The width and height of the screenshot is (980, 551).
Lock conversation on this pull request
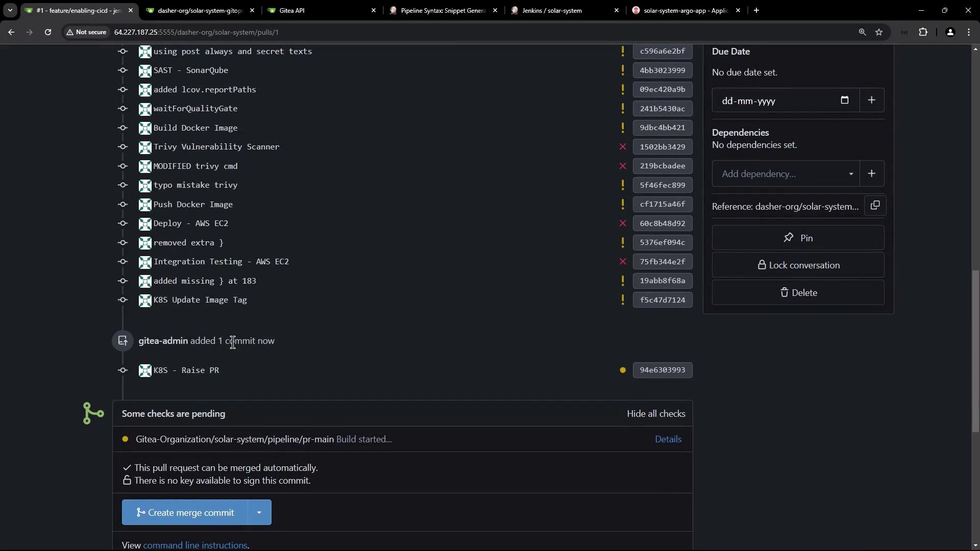(798, 265)
